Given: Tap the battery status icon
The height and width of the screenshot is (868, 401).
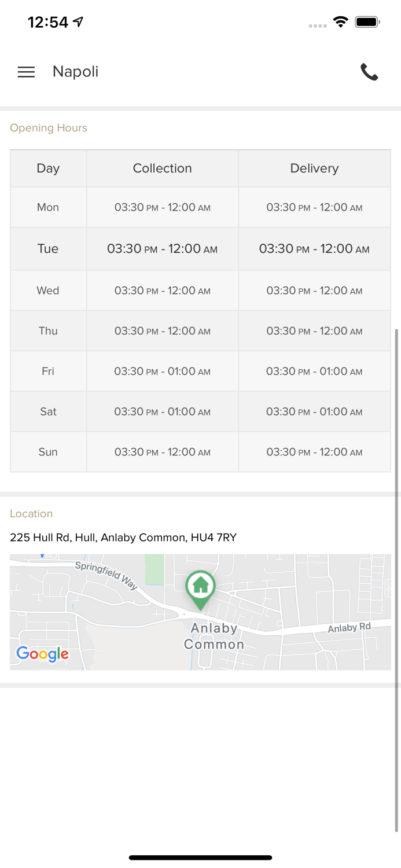Looking at the screenshot, I should click(367, 22).
